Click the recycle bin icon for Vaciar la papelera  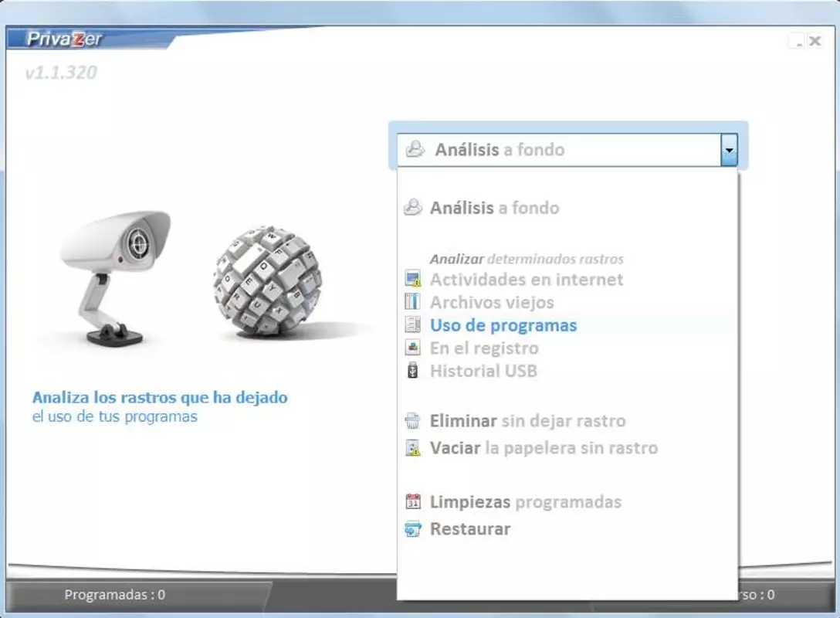(x=412, y=447)
